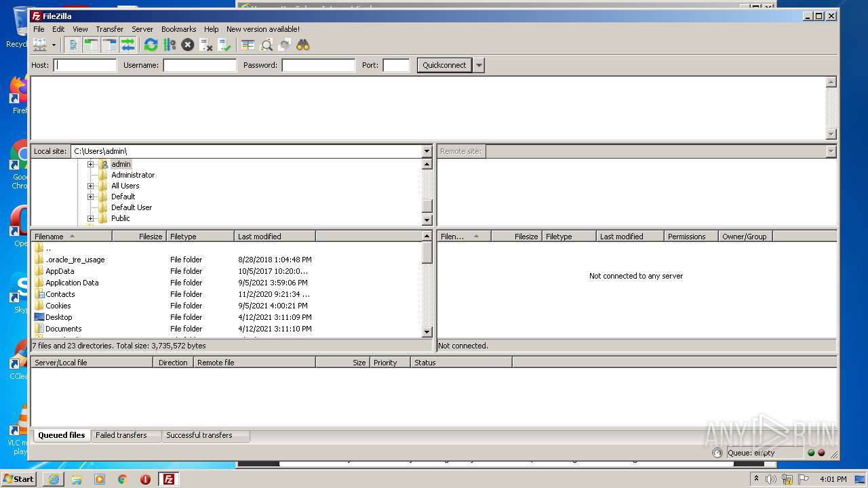Open the Site Manager icon

(40, 45)
